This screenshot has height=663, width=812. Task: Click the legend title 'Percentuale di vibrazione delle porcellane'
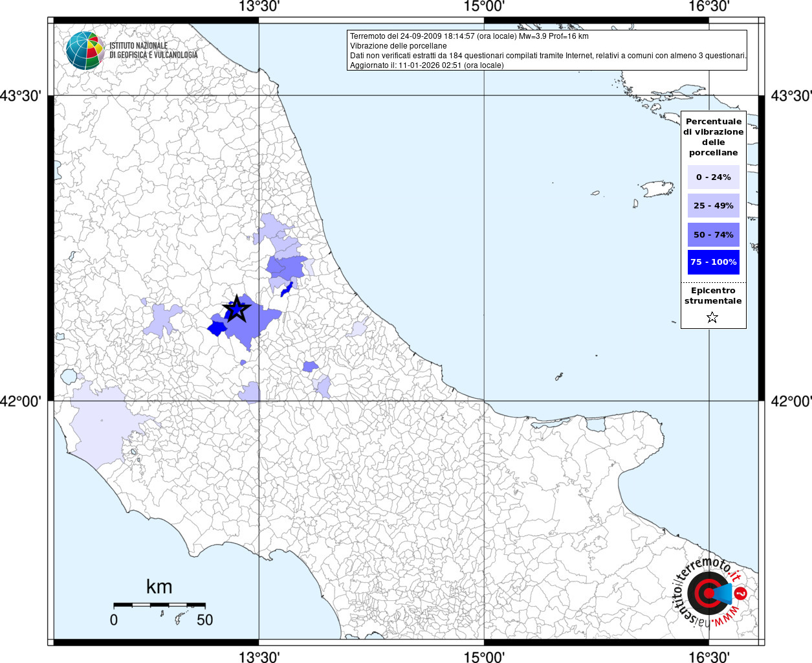pyautogui.click(x=714, y=137)
